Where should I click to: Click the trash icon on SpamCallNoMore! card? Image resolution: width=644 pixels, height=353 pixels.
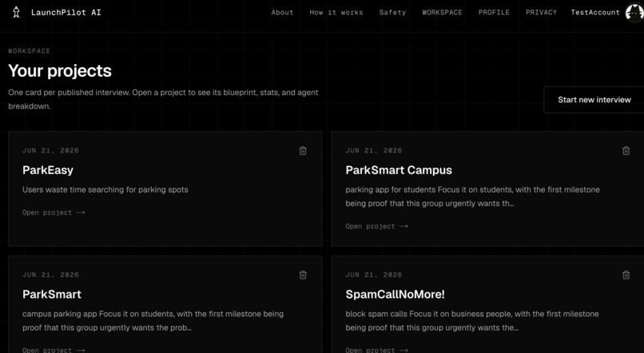[x=626, y=275]
